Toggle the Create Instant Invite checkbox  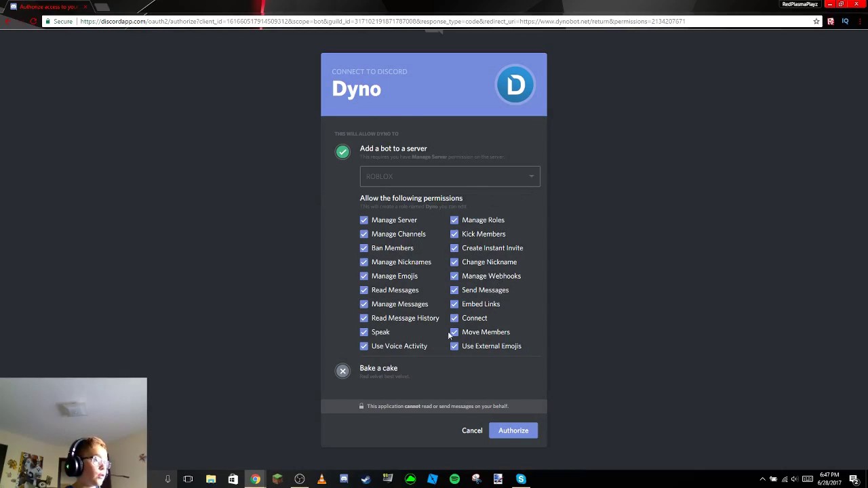click(454, 248)
